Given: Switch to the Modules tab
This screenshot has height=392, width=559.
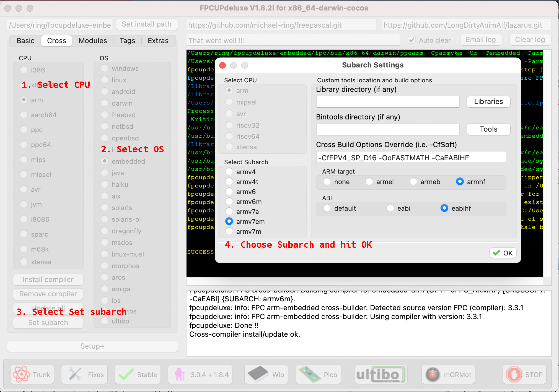Looking at the screenshot, I should (x=93, y=41).
